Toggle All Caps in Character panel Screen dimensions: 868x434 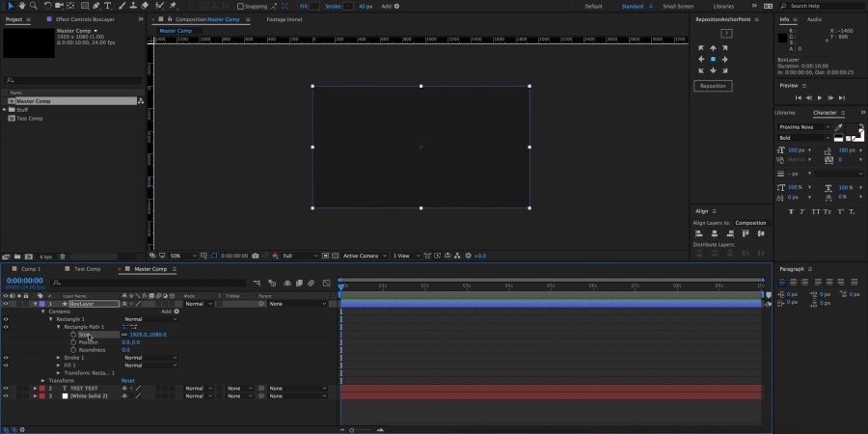[815, 211]
